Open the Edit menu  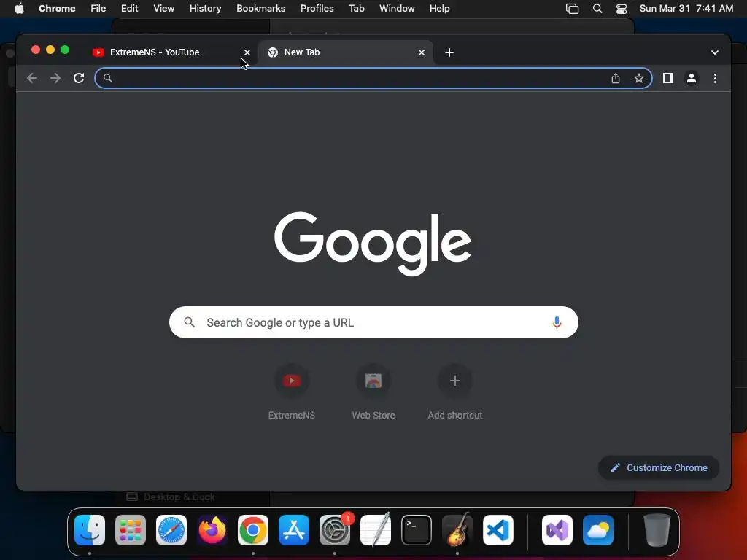(129, 9)
